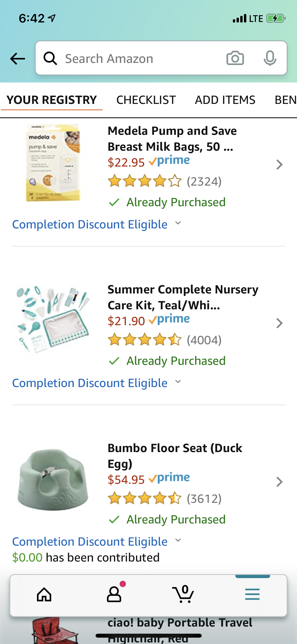297x644 pixels.
Task: Expand Medela Completion Discount Eligible details
Action: click(97, 224)
